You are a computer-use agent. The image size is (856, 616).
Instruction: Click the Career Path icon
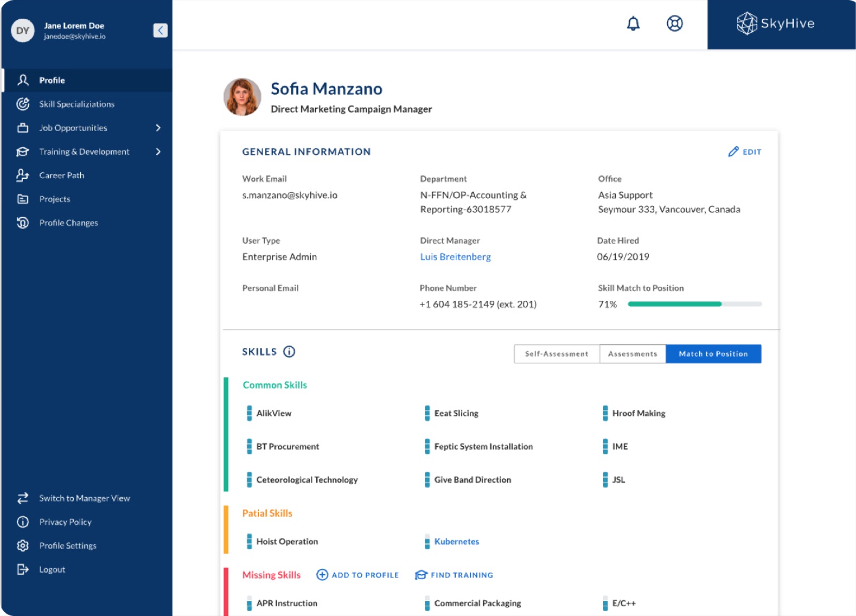tap(22, 175)
